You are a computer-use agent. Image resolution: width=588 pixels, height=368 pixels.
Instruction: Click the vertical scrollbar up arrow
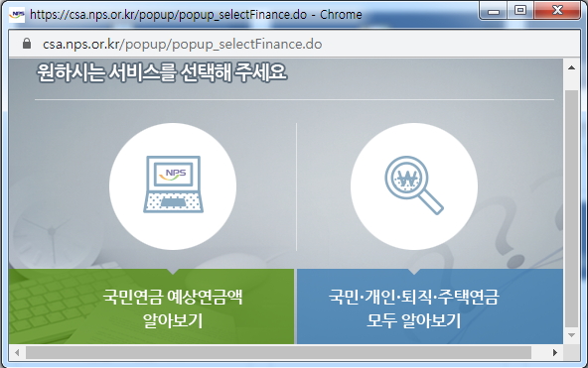[x=571, y=67]
